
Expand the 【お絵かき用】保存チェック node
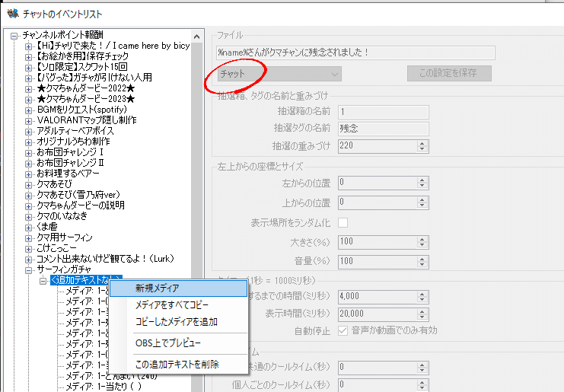pos(28,57)
